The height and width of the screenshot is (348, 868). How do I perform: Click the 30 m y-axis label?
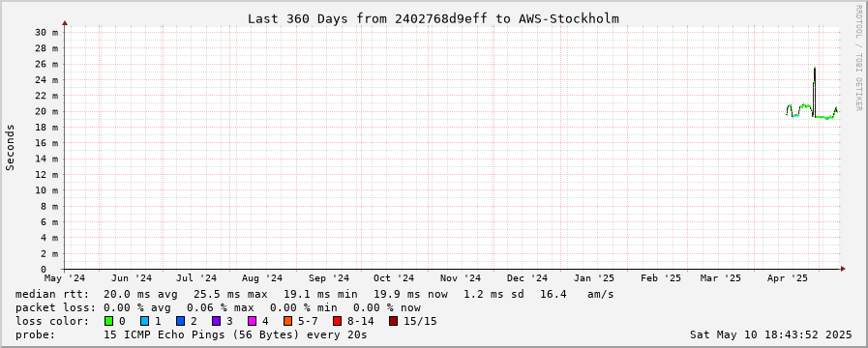click(46, 33)
